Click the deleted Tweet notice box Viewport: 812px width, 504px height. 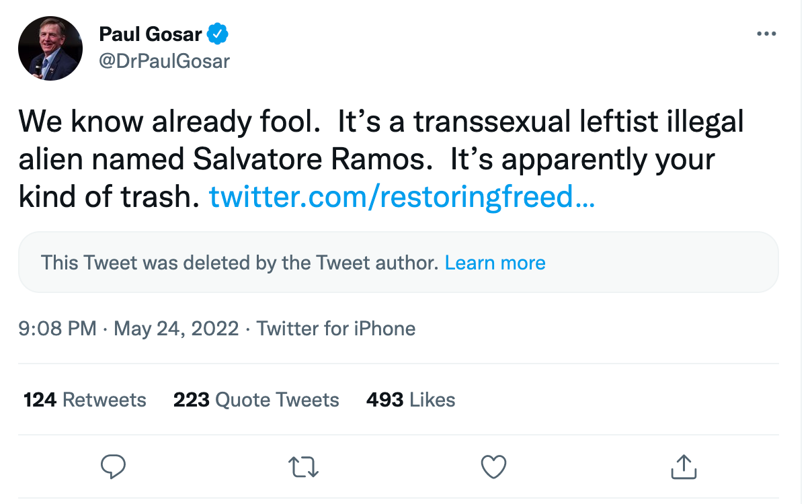[x=399, y=262]
